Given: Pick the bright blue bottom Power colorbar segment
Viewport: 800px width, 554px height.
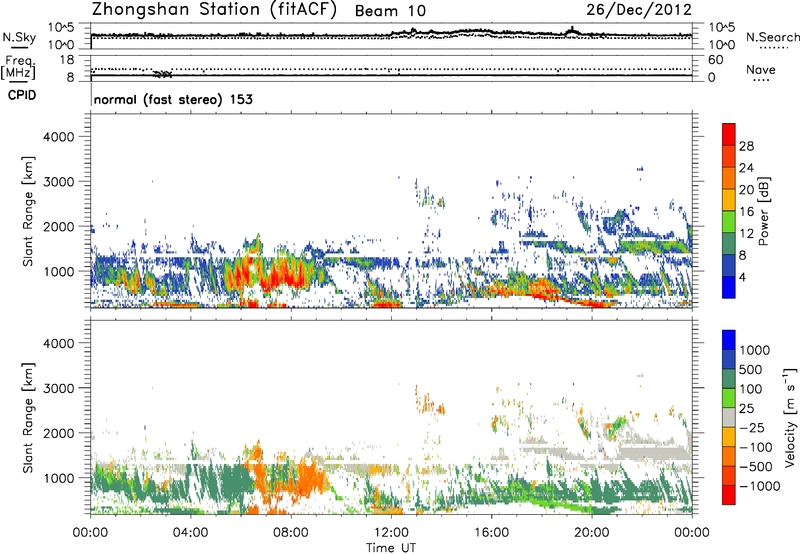Looking at the screenshot, I should pos(729,287).
